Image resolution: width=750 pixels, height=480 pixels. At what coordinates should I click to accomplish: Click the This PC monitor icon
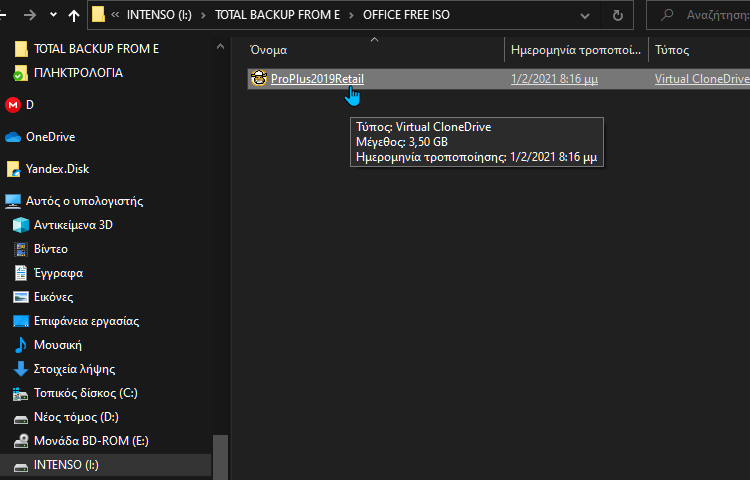pyautogui.click(x=13, y=201)
